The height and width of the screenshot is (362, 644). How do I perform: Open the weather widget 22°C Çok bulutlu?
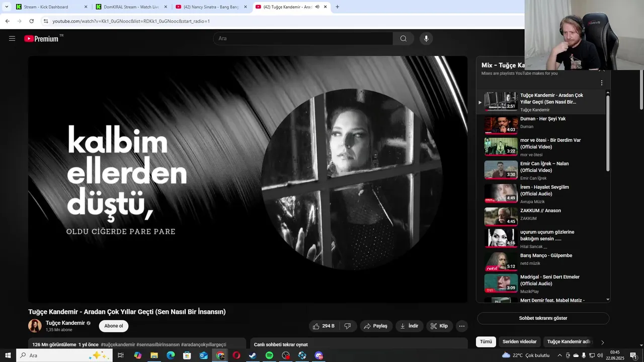click(526, 355)
